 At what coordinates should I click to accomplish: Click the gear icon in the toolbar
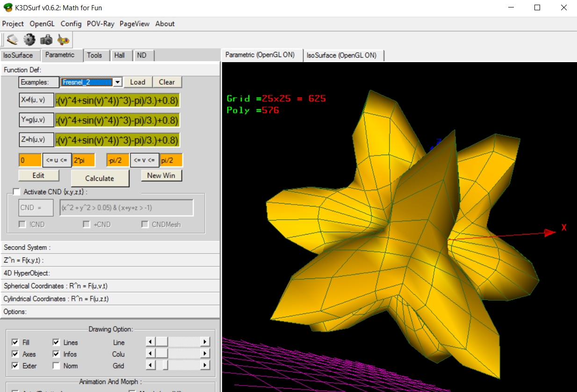(29, 40)
